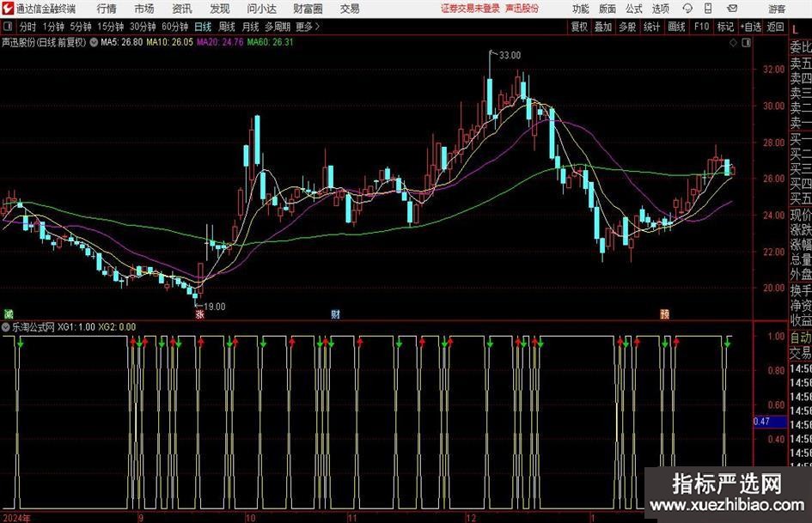Click the 标记 mark button
The width and height of the screenshot is (812, 523).
pyautogui.click(x=725, y=27)
